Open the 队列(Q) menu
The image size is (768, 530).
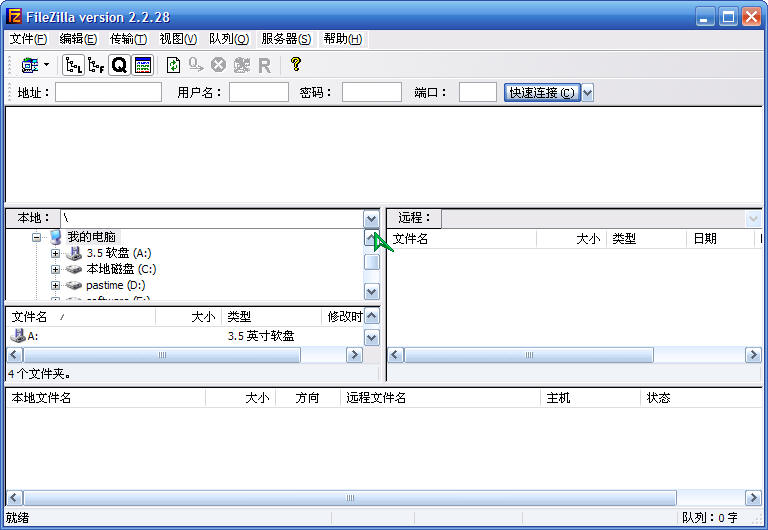click(229, 39)
